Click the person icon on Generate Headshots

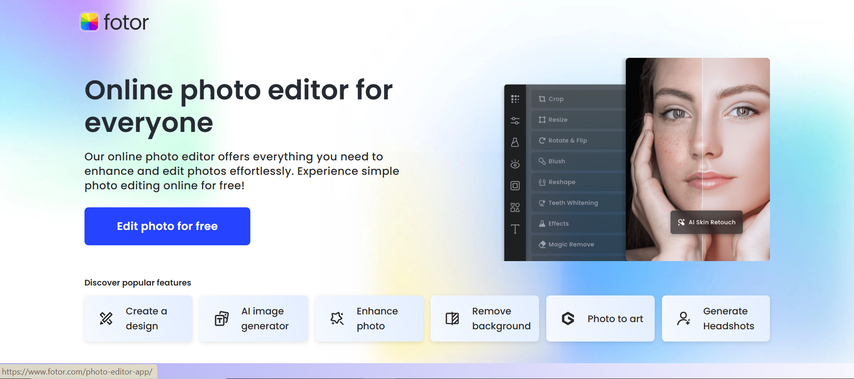click(x=684, y=319)
